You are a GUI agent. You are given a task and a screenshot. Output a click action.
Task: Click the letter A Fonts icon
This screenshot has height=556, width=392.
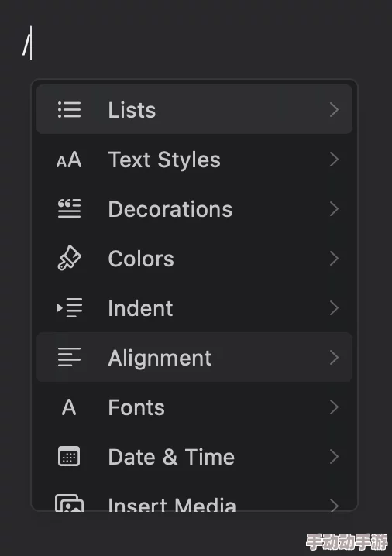pos(69,407)
